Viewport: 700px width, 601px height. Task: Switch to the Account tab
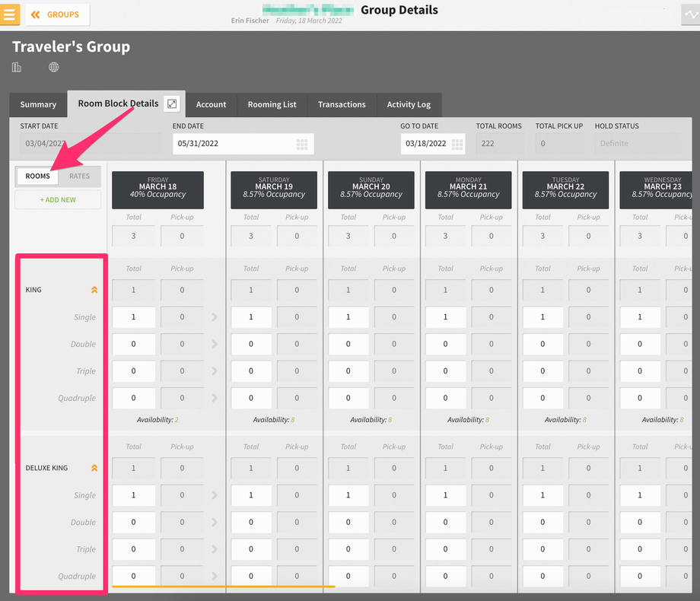click(x=212, y=104)
